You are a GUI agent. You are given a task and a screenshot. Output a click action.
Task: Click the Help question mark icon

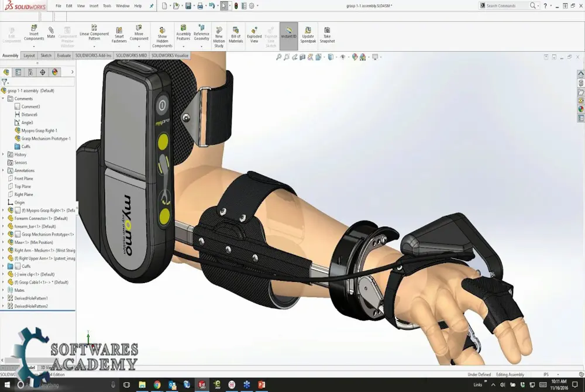coord(545,6)
